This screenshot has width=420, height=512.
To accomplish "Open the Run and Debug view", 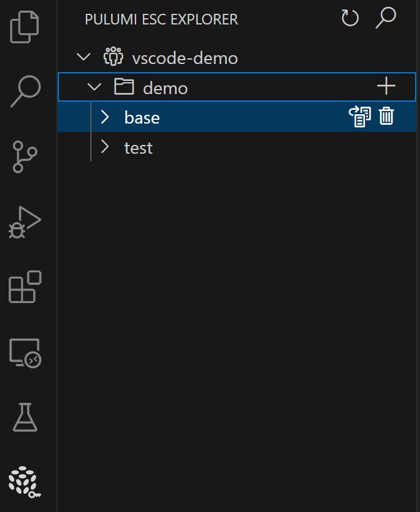I will (25, 222).
